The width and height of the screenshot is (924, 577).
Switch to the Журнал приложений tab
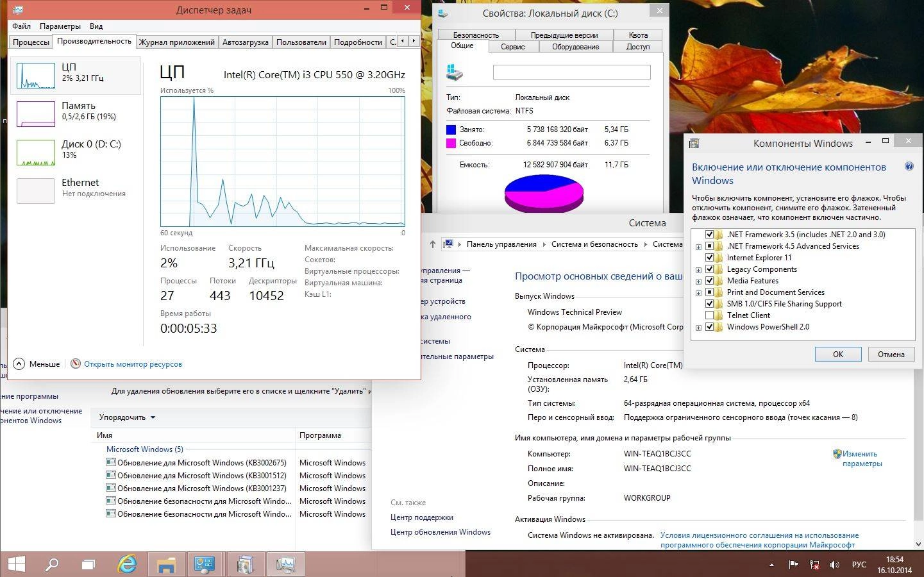point(177,42)
